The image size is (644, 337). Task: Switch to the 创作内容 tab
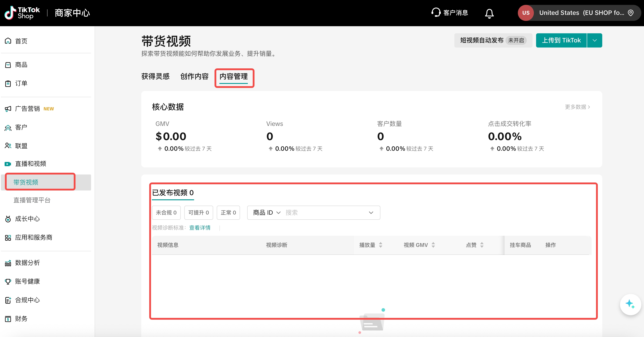[x=194, y=76]
